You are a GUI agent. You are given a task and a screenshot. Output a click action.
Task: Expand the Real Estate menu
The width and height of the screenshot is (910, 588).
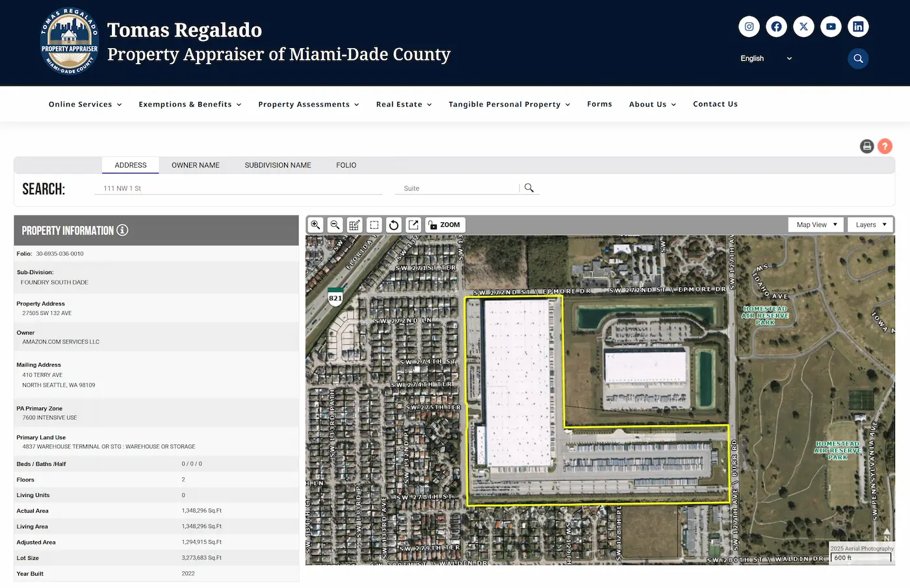tap(404, 104)
